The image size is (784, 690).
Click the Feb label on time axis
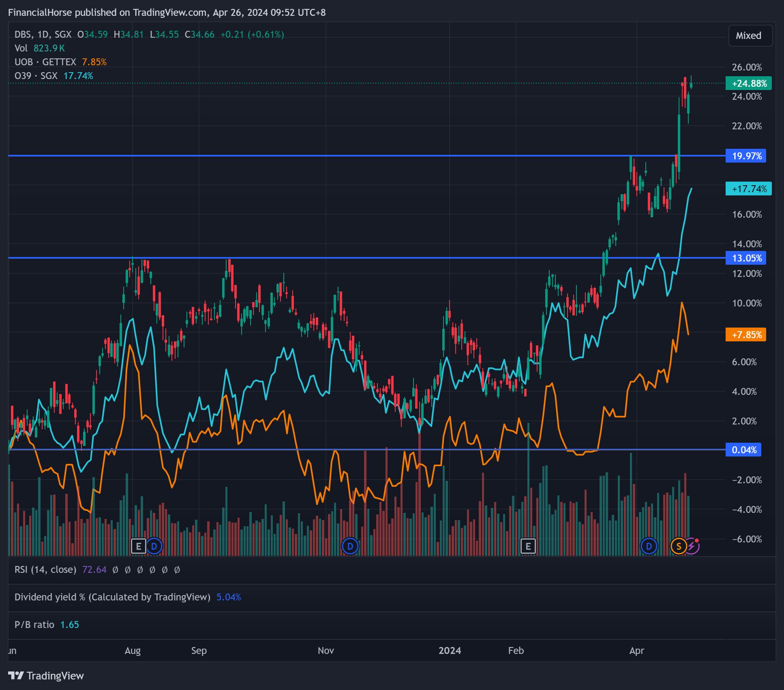(516, 651)
